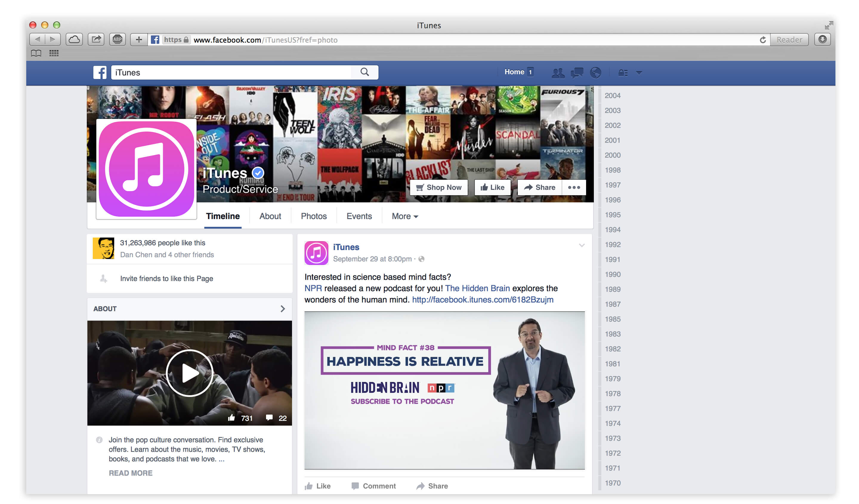Image resolution: width=859 pixels, height=504 pixels.
Task: Click Dan Chen's friend avatar
Action: coord(103,248)
